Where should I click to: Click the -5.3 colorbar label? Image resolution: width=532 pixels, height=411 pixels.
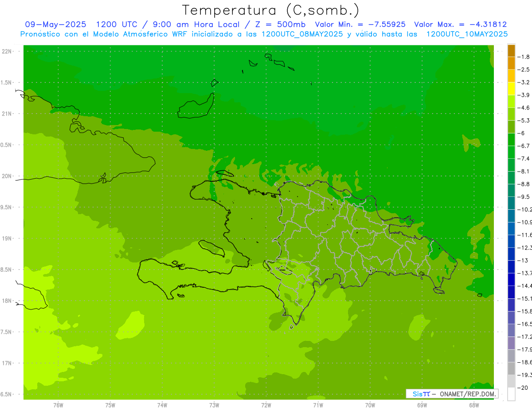(524, 121)
